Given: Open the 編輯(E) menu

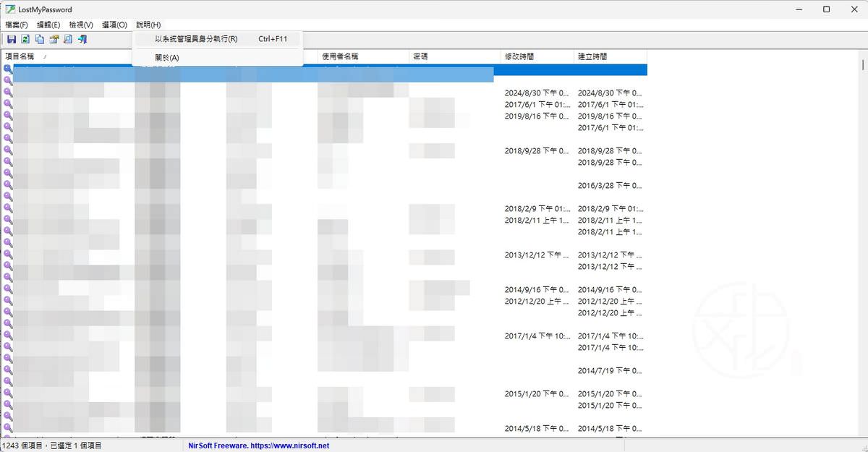Looking at the screenshot, I should click(x=48, y=25).
